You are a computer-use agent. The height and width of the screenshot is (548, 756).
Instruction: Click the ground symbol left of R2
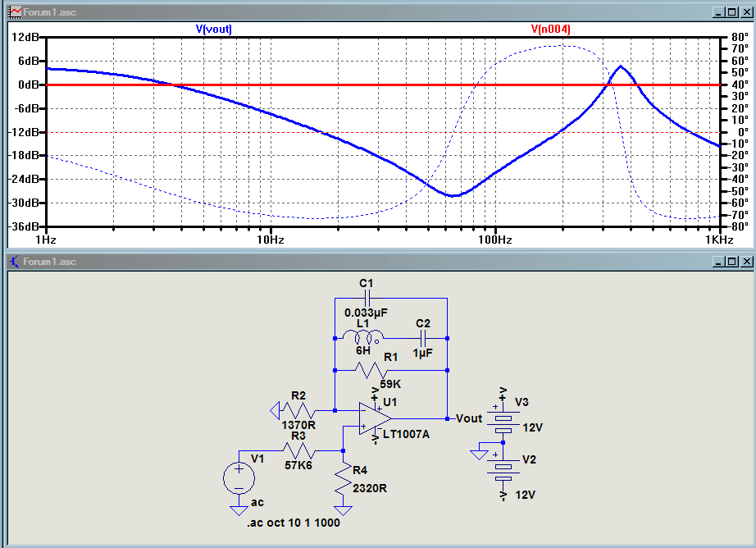click(276, 411)
